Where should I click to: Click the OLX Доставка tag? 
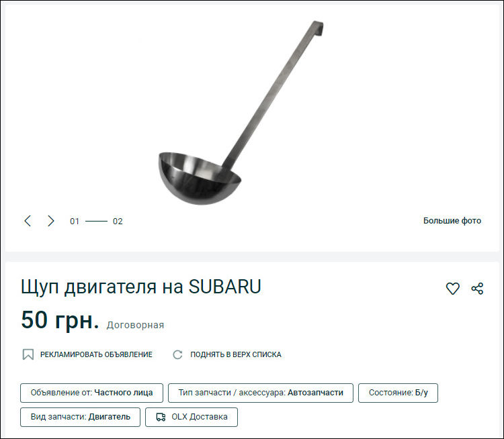[192, 417]
